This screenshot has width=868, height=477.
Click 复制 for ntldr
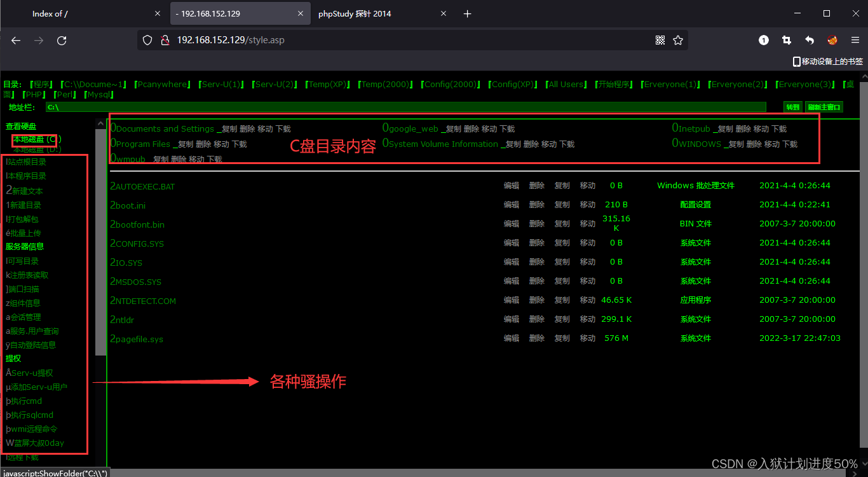(562, 319)
